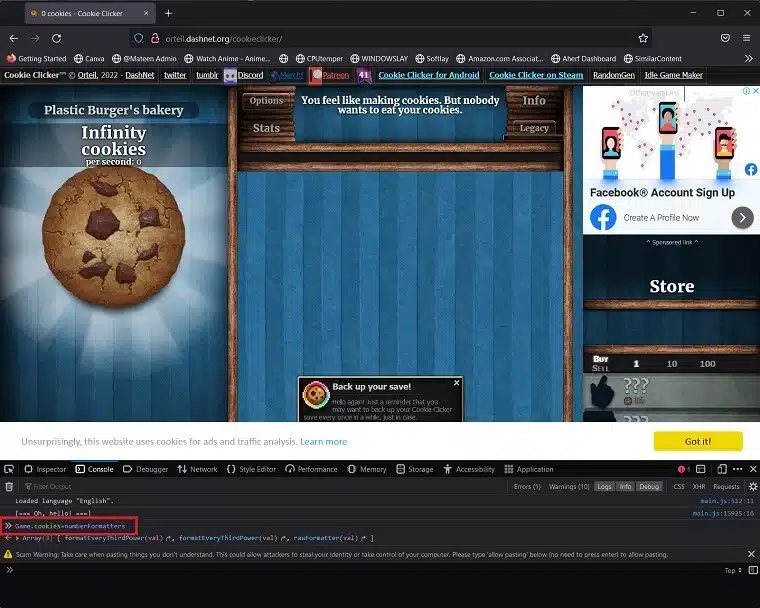Screen dimensions: 760x608
Task: Open the Patreon link
Action: [335, 75]
